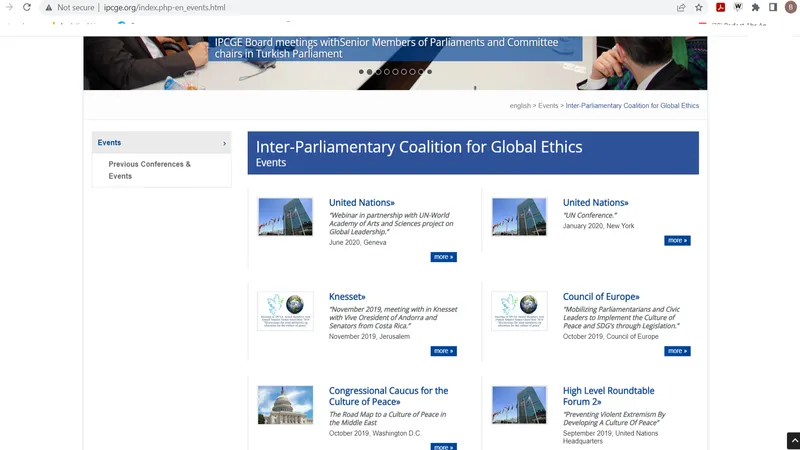Click the text 'November 2019, Jerusalem'
Image resolution: width=800 pixels, height=450 pixels.
369,336
